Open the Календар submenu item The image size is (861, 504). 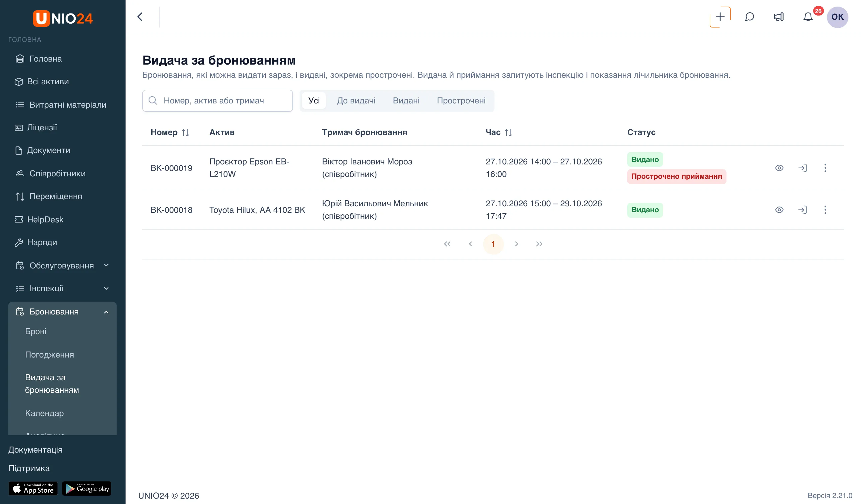tap(45, 413)
